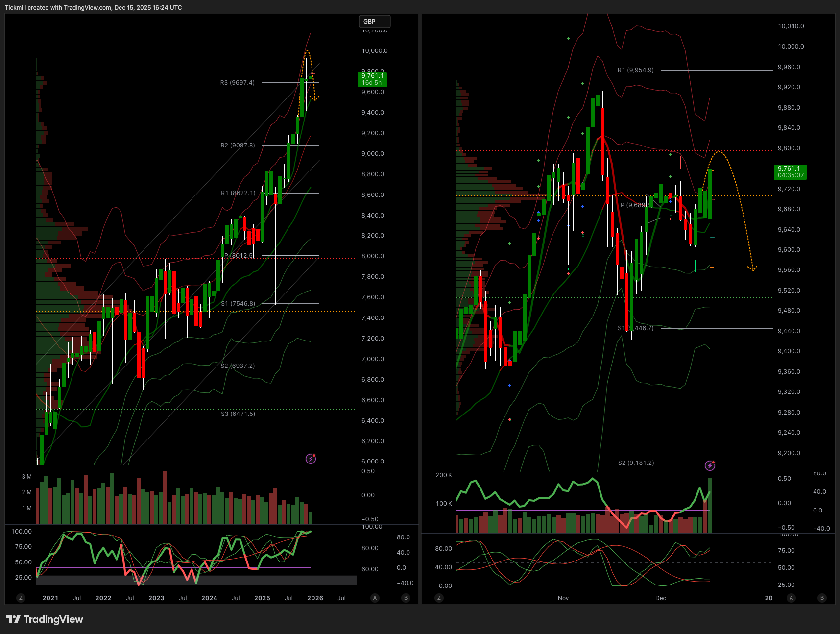The height and width of the screenshot is (634, 840).
Task: Click the 2026 label on the time axis
Action: point(315,598)
